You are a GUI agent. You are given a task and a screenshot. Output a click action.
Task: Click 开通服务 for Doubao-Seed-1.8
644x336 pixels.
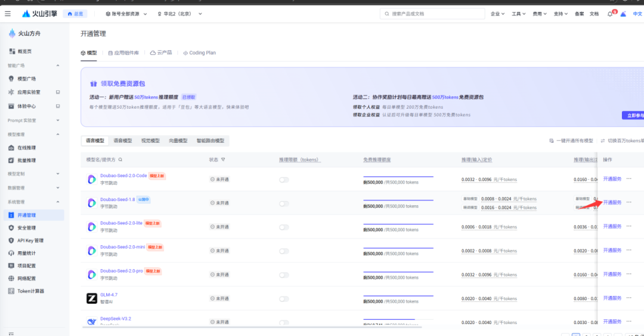(612, 202)
